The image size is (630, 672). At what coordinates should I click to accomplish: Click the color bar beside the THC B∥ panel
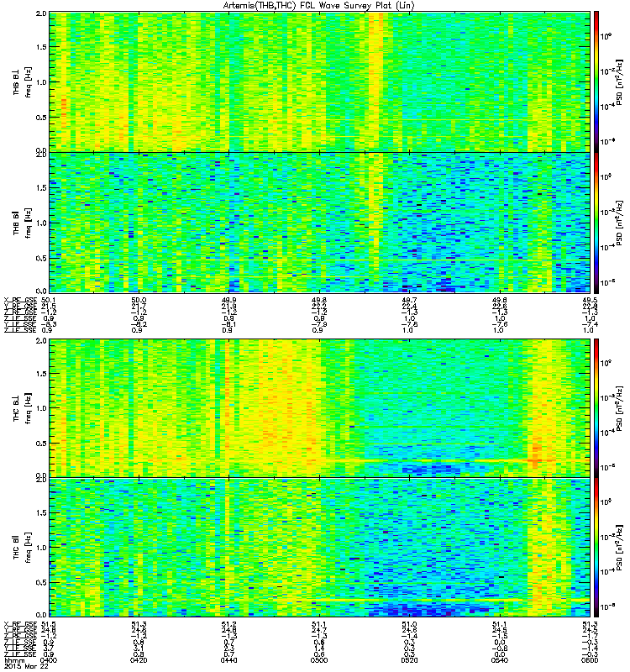pos(596,548)
